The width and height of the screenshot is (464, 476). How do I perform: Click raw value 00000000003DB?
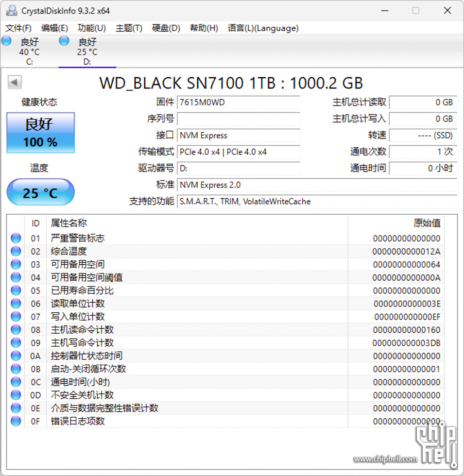[406, 343]
